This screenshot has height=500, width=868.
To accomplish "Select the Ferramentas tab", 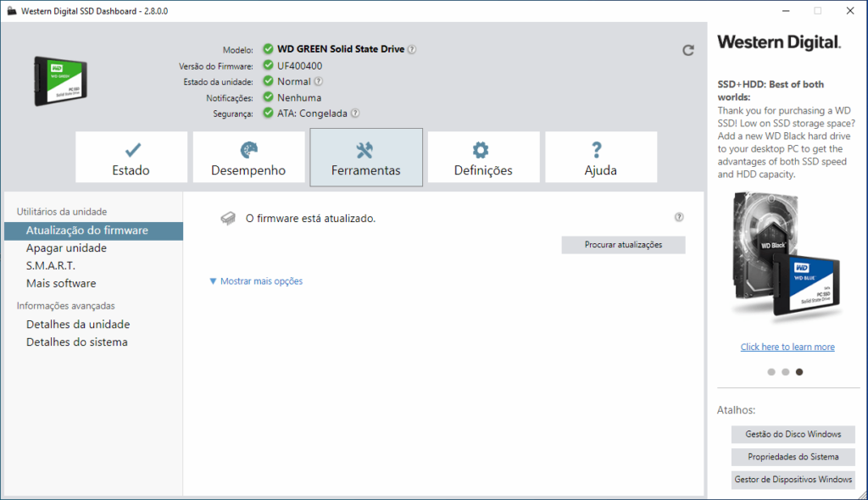I will (x=366, y=158).
